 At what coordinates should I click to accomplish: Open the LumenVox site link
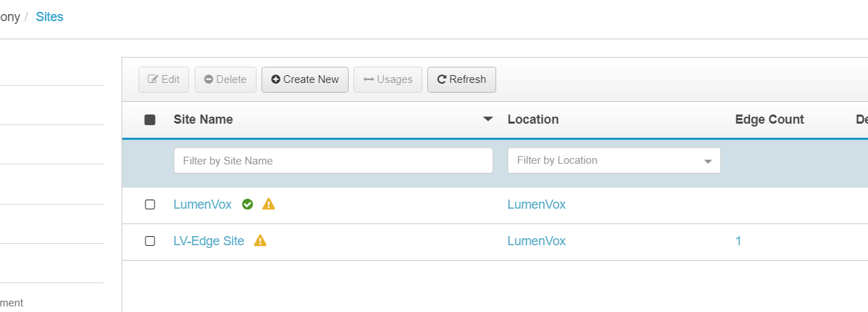202,204
